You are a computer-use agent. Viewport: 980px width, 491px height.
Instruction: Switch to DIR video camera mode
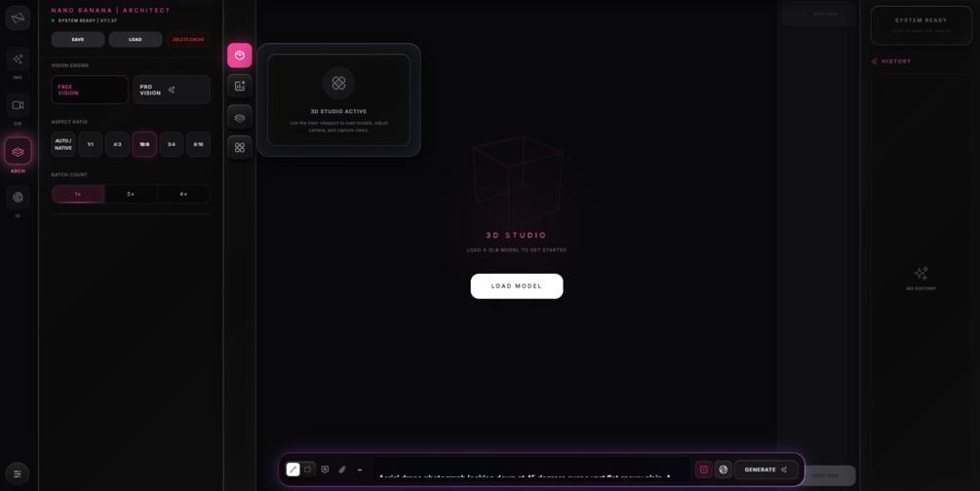[18, 105]
